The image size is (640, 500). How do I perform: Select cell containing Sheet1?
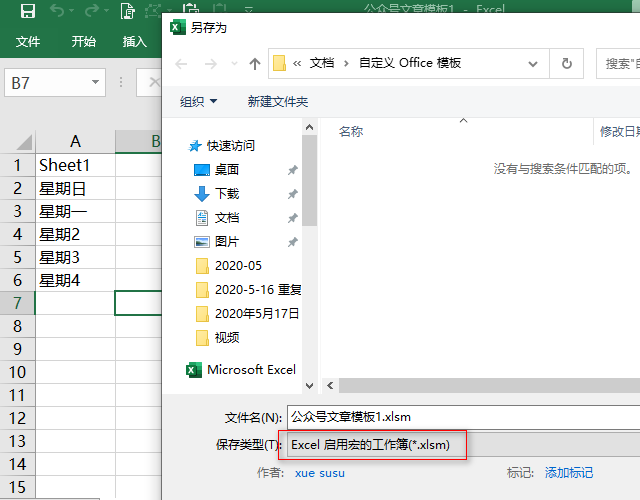(75, 165)
